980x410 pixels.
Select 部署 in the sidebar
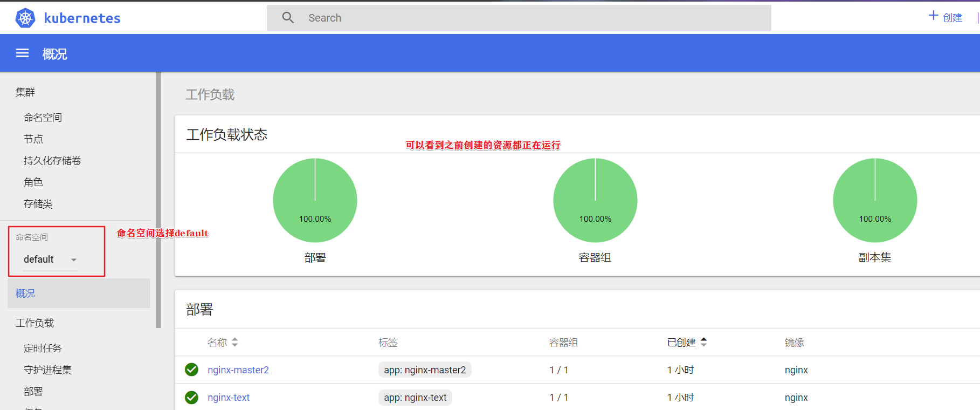pyautogui.click(x=33, y=392)
